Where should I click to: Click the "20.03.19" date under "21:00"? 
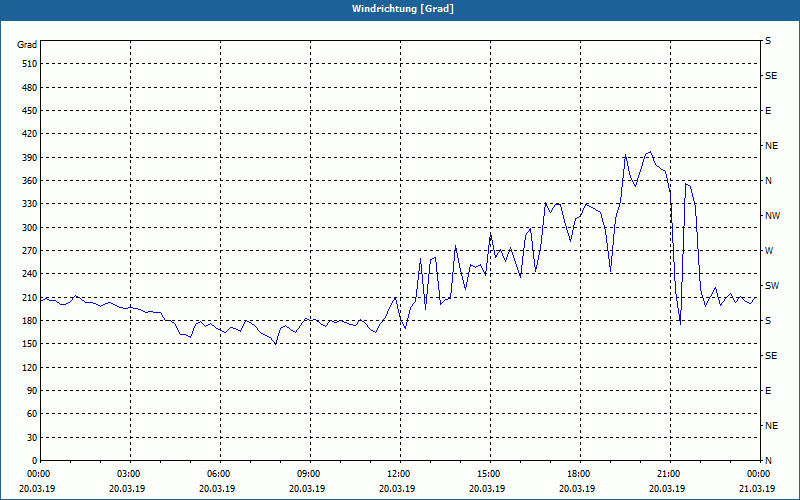pyautogui.click(x=667, y=489)
